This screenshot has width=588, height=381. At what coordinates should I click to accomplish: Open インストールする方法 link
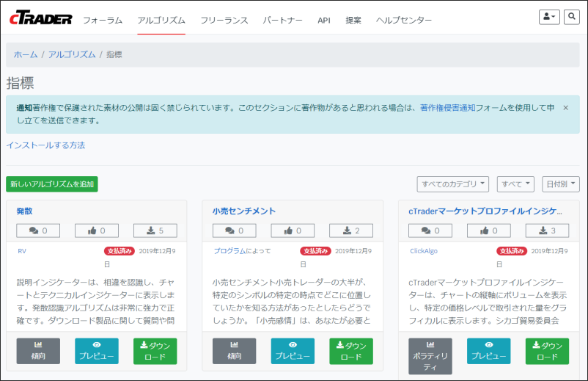45,145
